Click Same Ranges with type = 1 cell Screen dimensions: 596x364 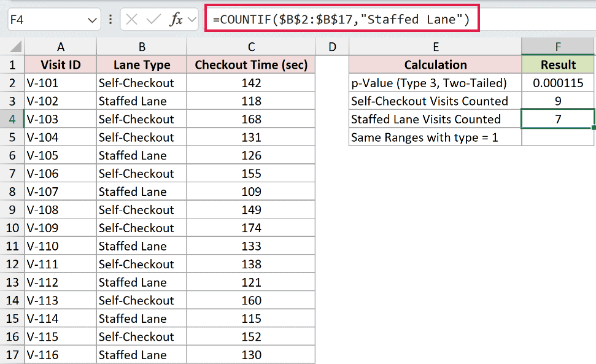(436, 137)
